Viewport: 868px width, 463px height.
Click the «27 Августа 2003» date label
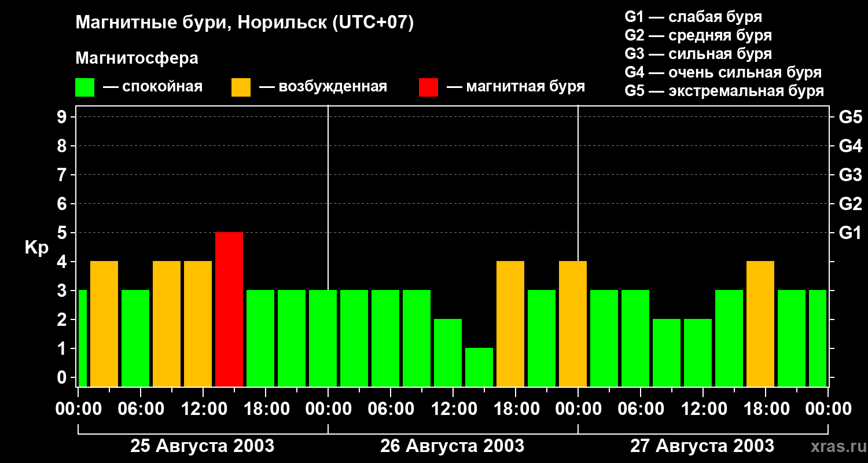(703, 446)
